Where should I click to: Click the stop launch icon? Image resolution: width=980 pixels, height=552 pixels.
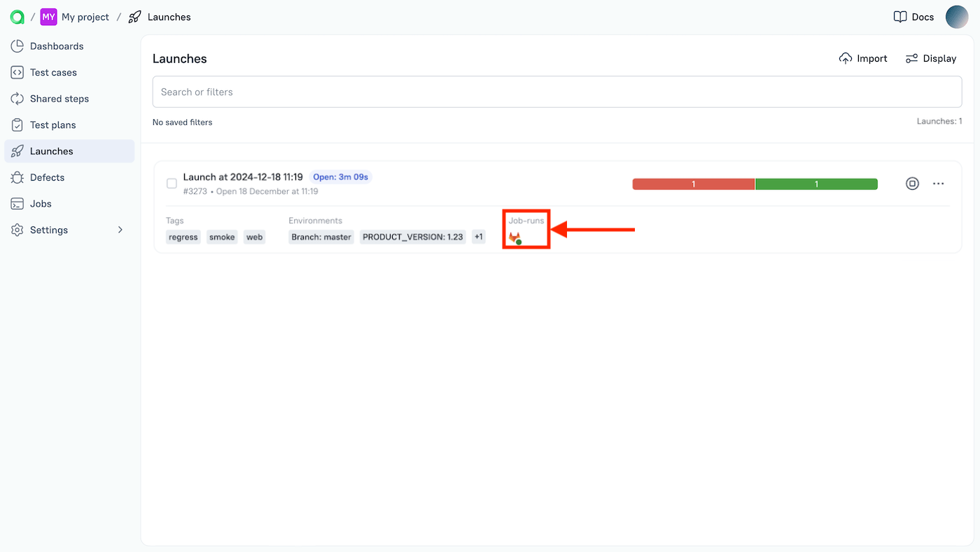pos(912,184)
